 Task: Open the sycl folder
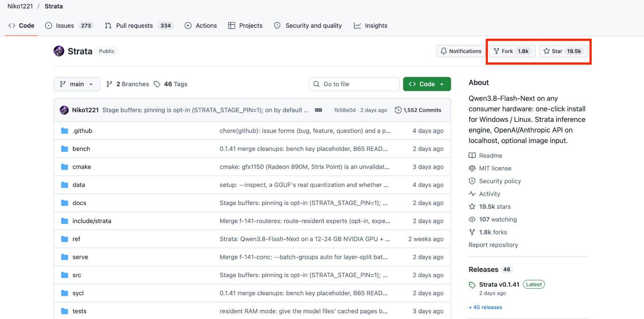coord(78,293)
